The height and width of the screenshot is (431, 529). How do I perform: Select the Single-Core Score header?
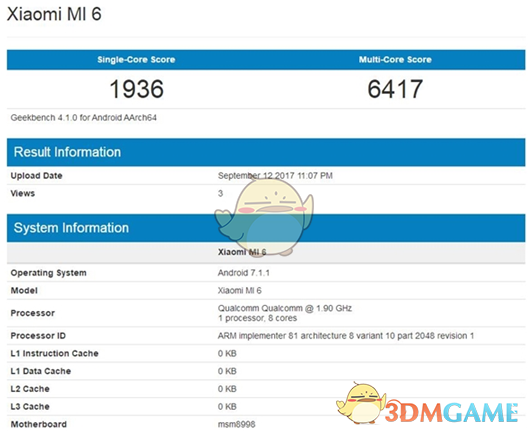point(136,60)
